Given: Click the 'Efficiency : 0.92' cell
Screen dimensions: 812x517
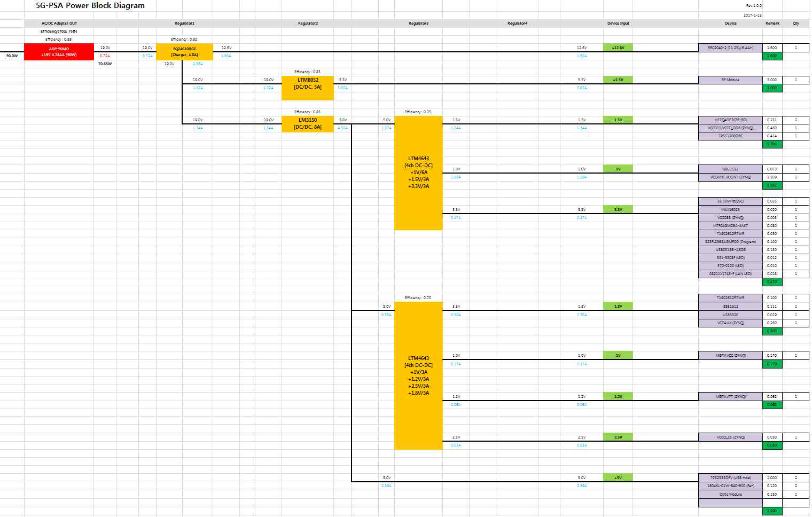Looking at the screenshot, I should (184, 40).
